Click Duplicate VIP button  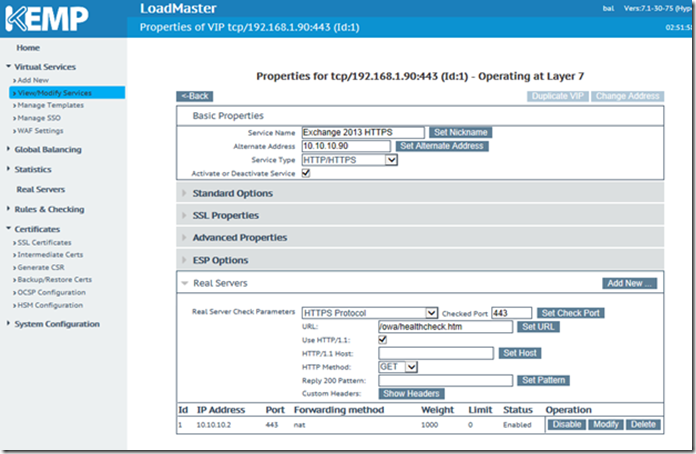[558, 96]
